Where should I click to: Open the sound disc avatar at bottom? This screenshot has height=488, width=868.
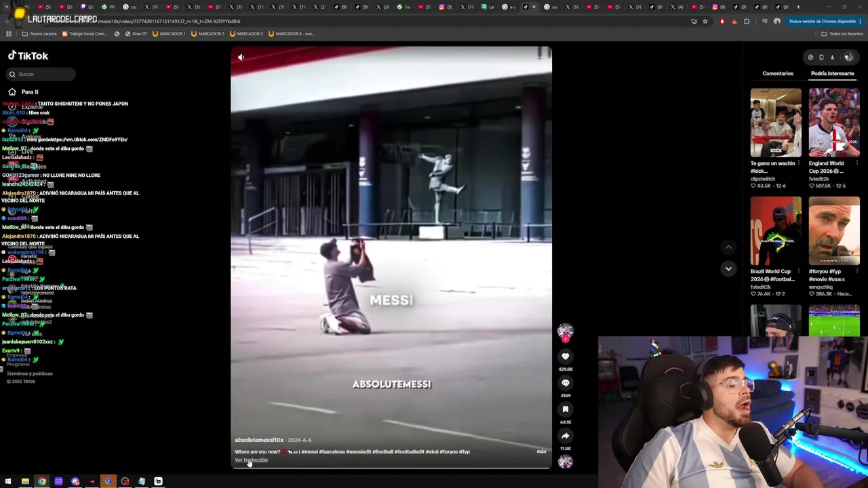(565, 462)
